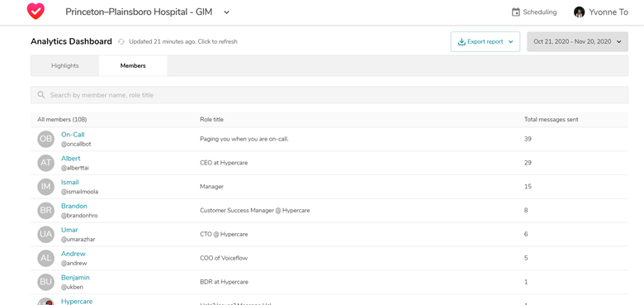Switch to the Highlights tab
This screenshot has width=644, height=305.
point(65,66)
